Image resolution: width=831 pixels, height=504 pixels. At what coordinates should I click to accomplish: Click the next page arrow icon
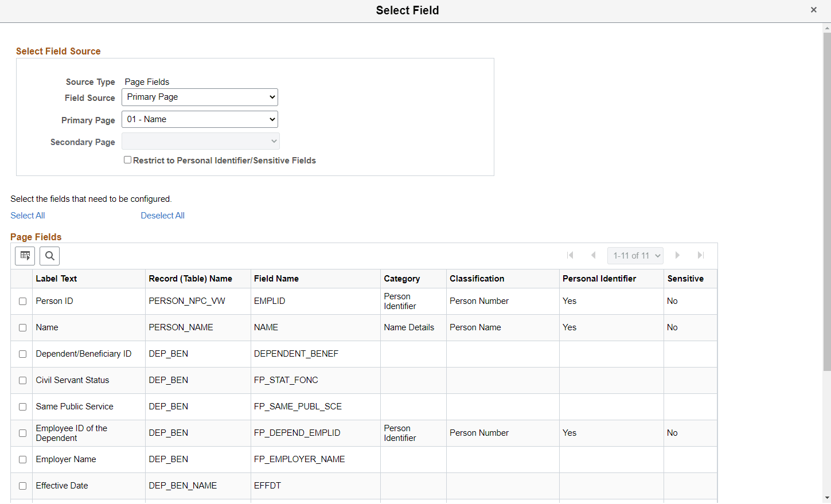tap(677, 255)
